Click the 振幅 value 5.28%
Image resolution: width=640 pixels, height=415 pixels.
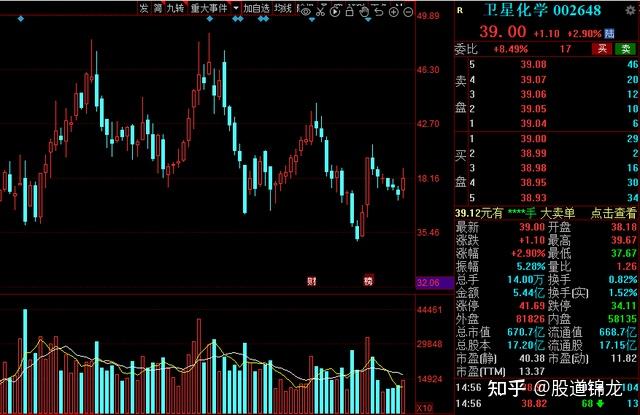click(x=531, y=266)
